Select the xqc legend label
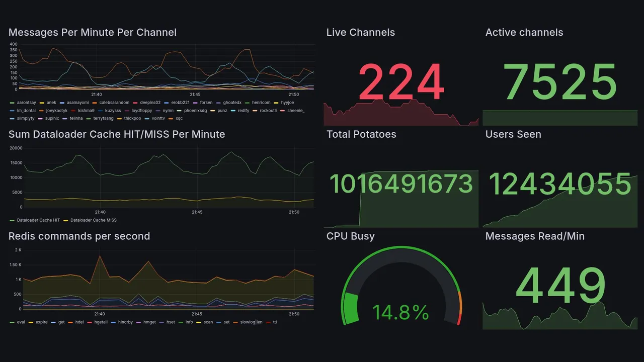The image size is (644, 362). pyautogui.click(x=179, y=119)
